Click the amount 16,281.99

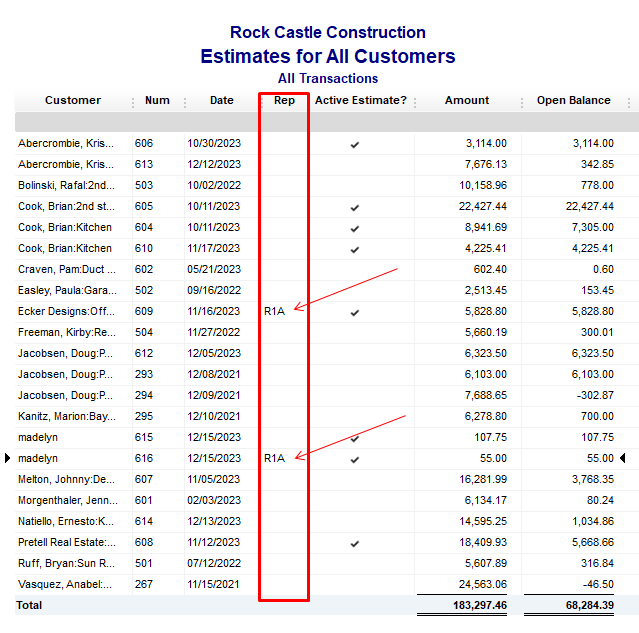click(483, 479)
